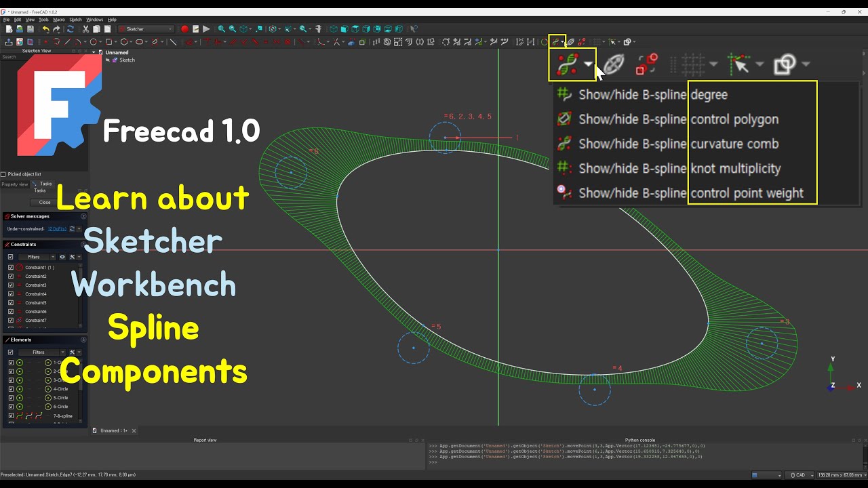Click the 12 DoF(s) link
Viewport: 868px width, 488px height.
[x=57, y=229]
